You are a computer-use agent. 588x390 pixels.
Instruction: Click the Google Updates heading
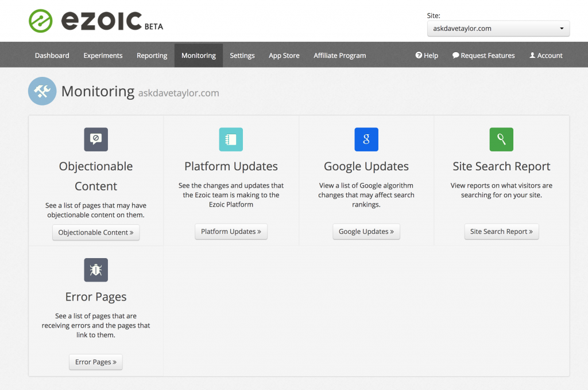pos(366,166)
